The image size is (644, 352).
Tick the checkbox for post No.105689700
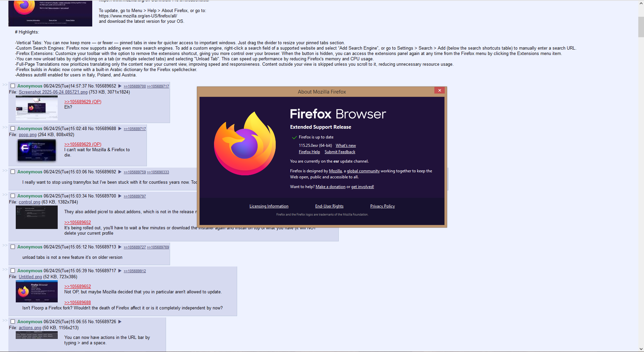[13, 196]
